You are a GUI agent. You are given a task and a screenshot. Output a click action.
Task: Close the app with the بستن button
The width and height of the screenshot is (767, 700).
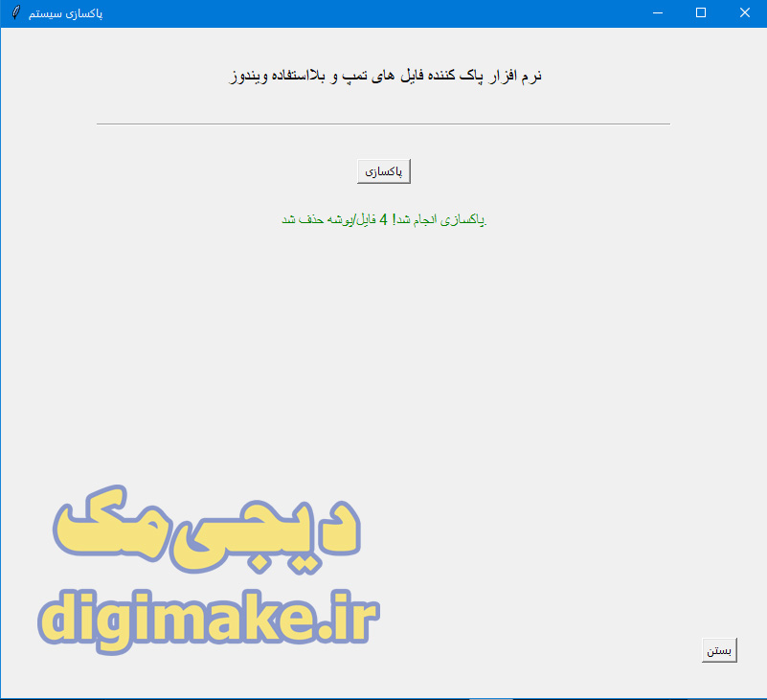click(719, 650)
